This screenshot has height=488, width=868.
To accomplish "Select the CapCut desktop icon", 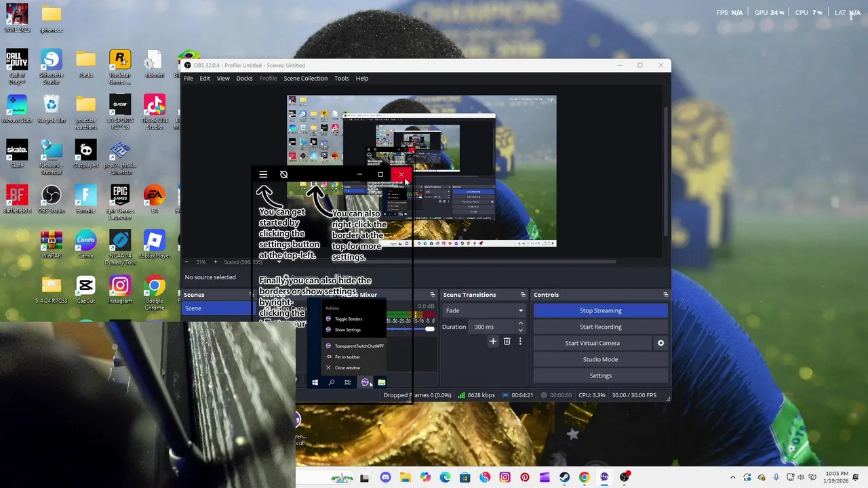I will coord(85,290).
